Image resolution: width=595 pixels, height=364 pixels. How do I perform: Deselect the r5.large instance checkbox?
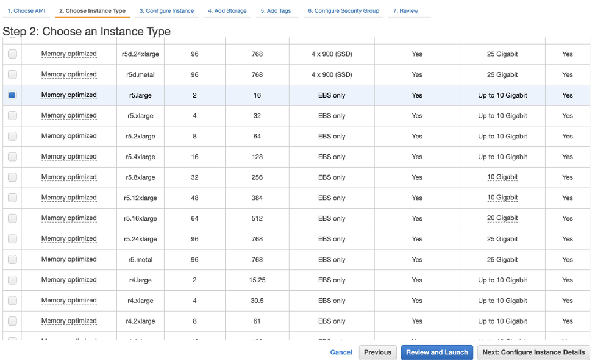pos(12,95)
